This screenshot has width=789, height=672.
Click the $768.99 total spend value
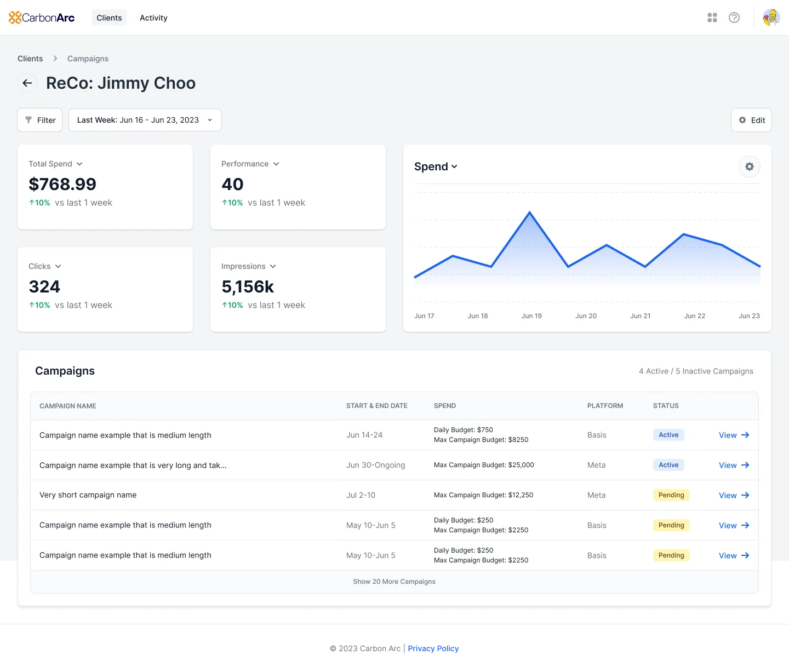pyautogui.click(x=62, y=184)
